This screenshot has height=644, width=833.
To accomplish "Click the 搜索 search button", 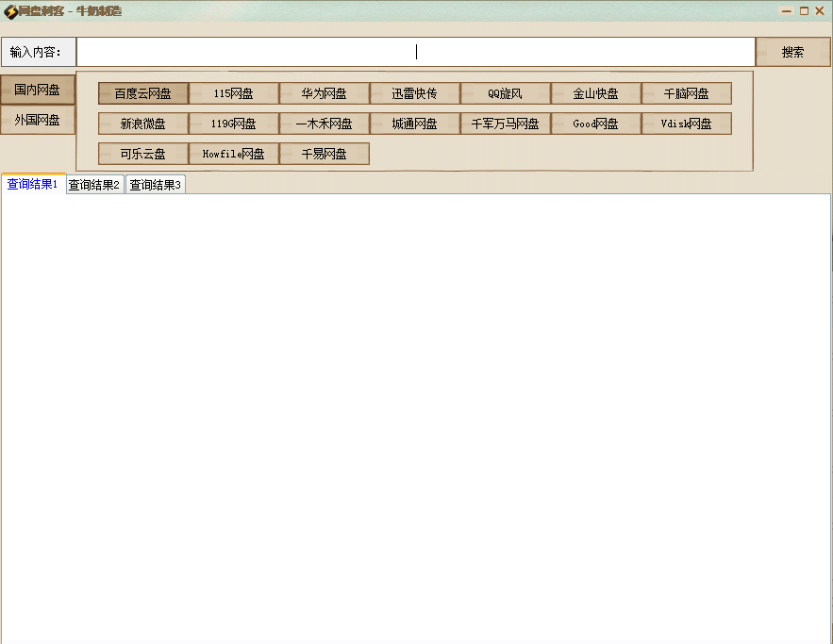I will click(792, 52).
